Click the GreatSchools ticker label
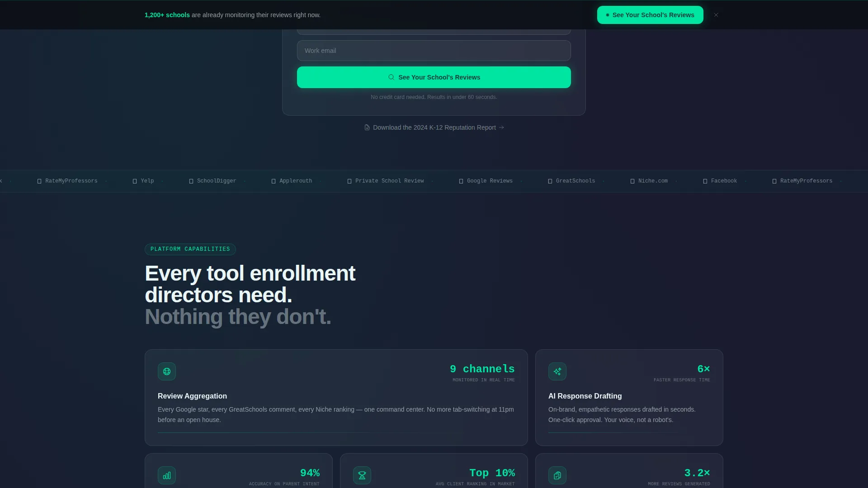The width and height of the screenshot is (868, 488). (576, 181)
